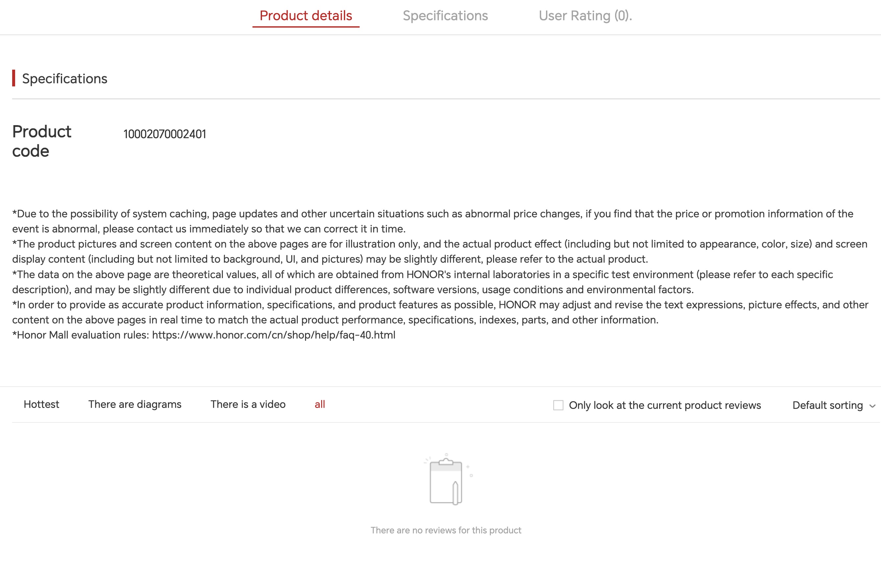Click the Default sorting chevron arrow

point(872,406)
